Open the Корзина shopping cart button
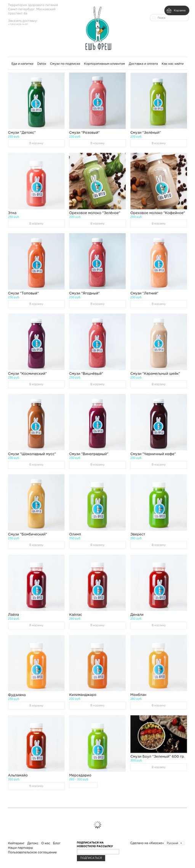Screen dimensions: 195x868 pos(176,10)
